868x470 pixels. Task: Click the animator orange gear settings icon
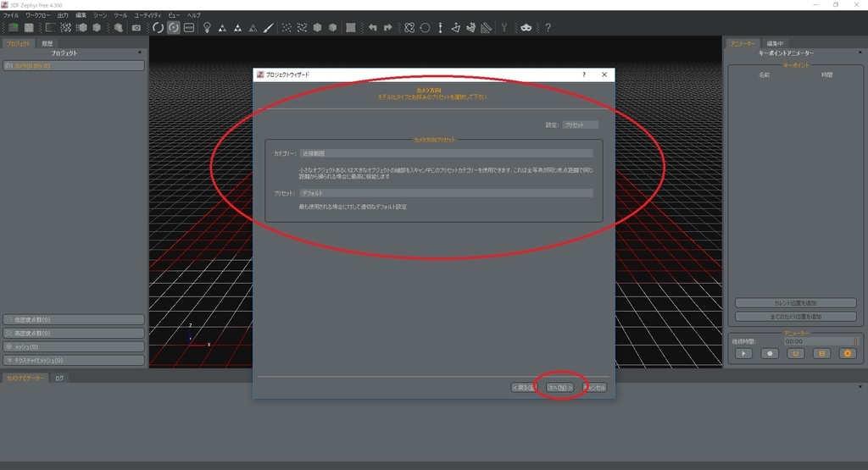(x=848, y=353)
